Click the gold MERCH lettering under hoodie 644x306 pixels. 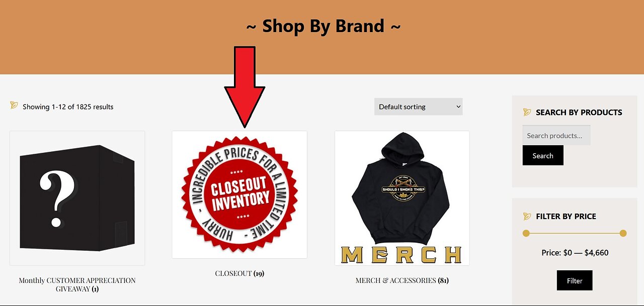pos(402,255)
